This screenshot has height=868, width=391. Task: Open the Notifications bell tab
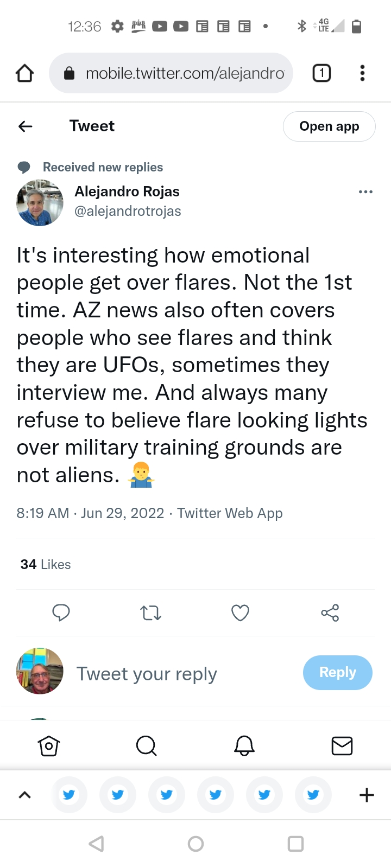(244, 746)
